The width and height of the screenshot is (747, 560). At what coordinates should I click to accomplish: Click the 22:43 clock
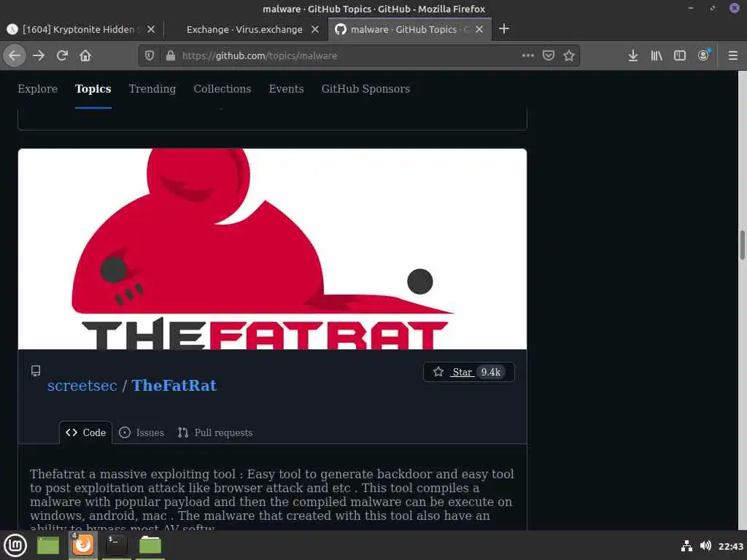pos(730,546)
